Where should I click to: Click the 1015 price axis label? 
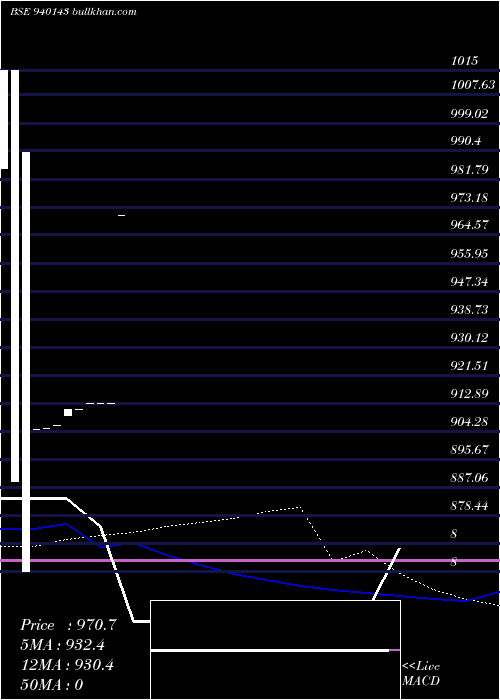(465, 61)
